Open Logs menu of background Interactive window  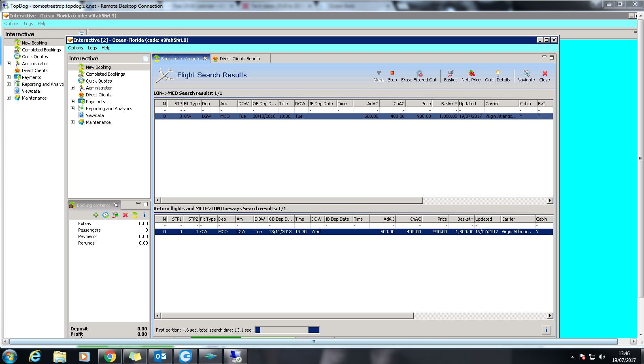click(28, 23)
